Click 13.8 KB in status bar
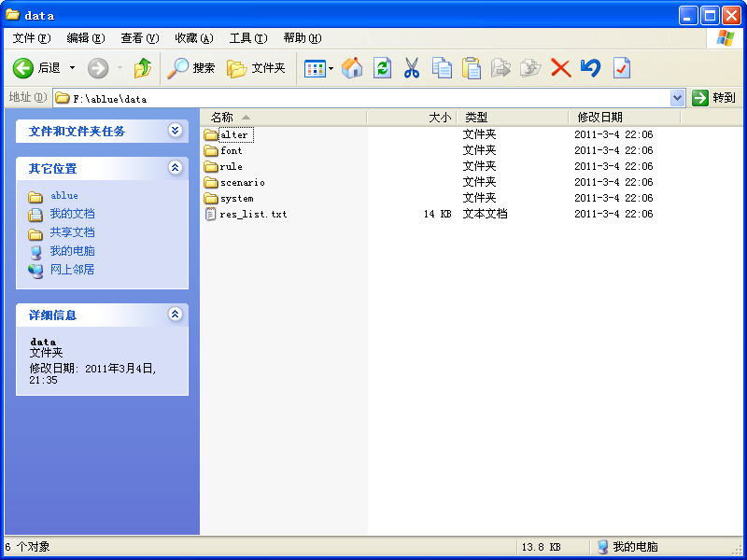This screenshot has height=560, width=747. point(542,547)
